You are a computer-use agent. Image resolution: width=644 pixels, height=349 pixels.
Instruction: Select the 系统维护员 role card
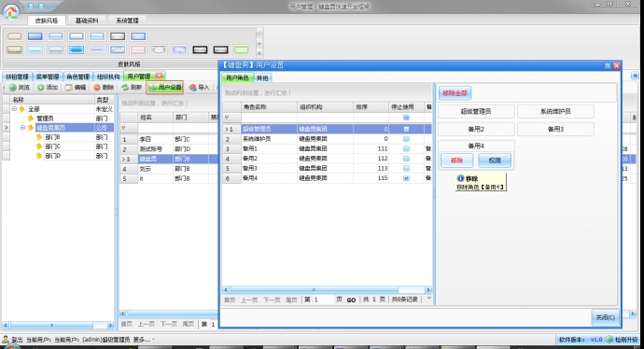point(555,111)
